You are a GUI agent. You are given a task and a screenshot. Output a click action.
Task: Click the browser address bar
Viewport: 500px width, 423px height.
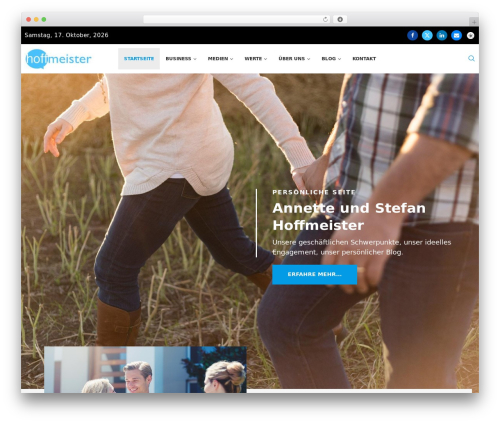pyautogui.click(x=233, y=20)
